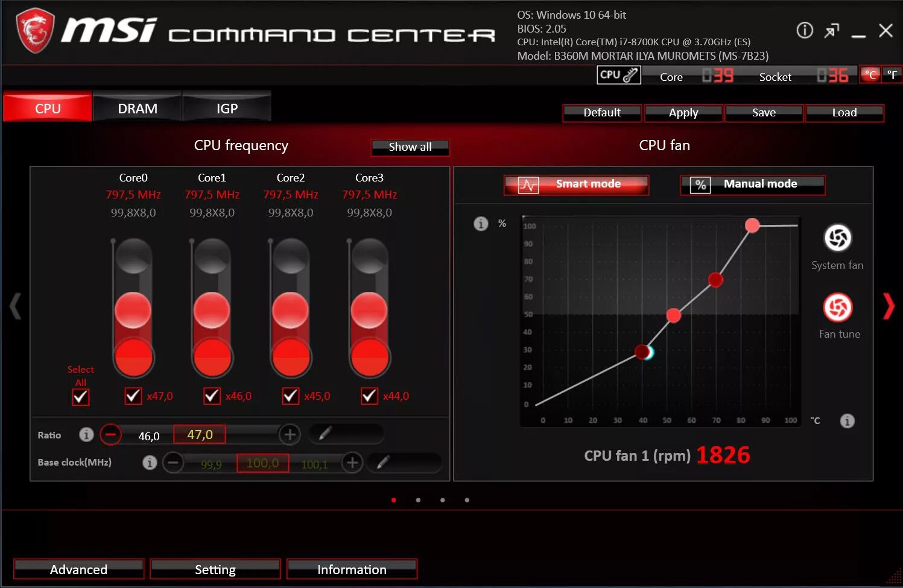This screenshot has width=903, height=588.
Task: Increase Ratio with the plus button
Action: [290, 434]
